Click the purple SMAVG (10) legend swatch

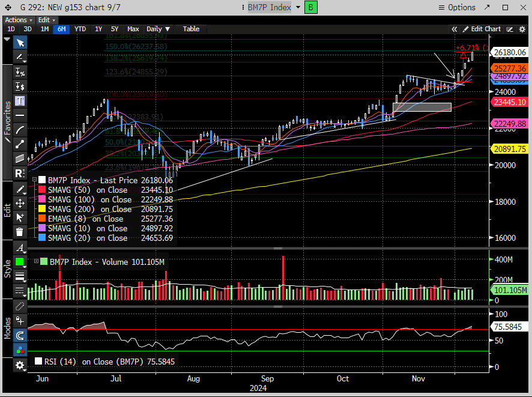[42, 228]
